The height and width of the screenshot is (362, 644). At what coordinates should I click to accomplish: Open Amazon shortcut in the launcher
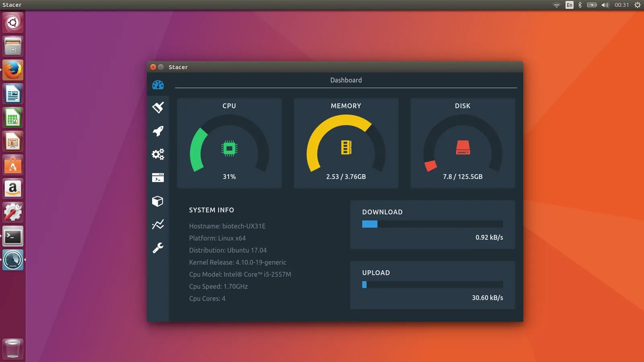(13, 189)
